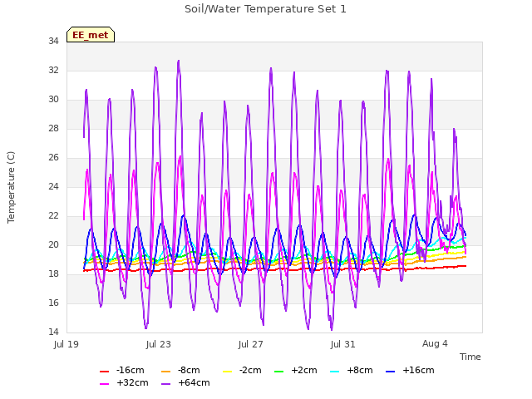532x399 pixels.
Task: Click the 28 y-axis tick label
Action: pos(53,128)
